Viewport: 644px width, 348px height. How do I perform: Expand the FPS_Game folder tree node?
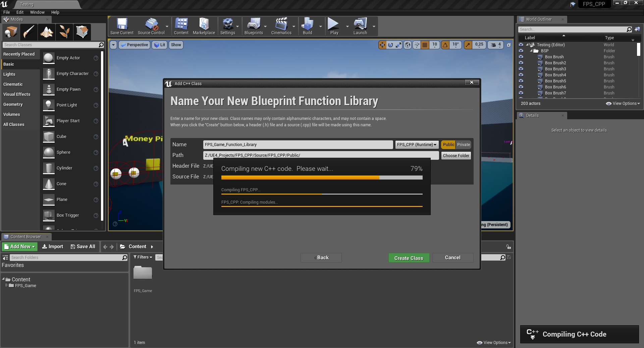(6, 285)
